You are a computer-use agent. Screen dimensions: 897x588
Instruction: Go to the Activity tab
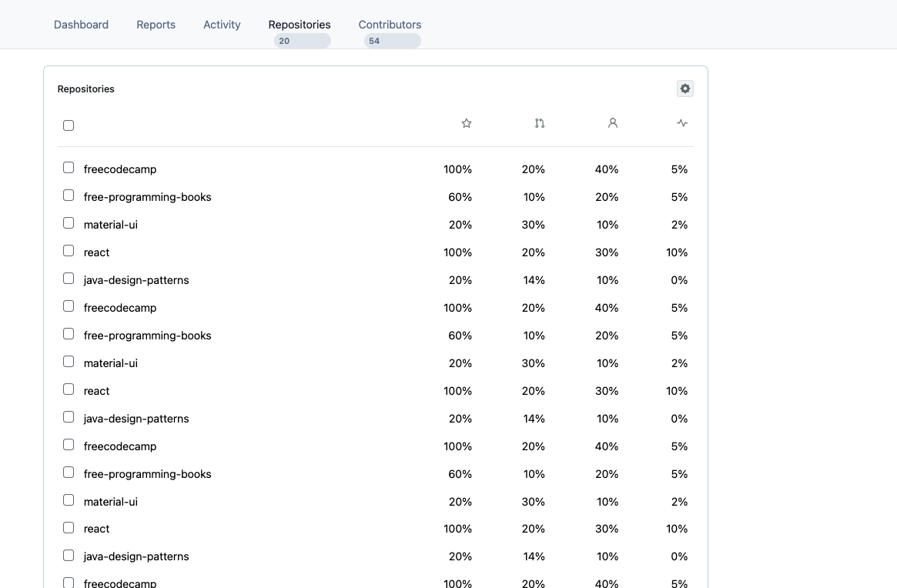pos(222,25)
